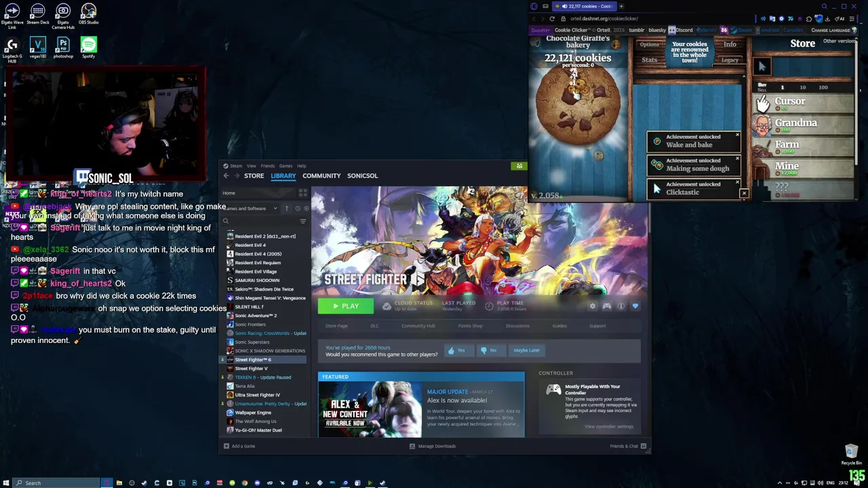The image size is (868, 488).
Task: Click Maybe Later on recommendation prompt
Action: [x=526, y=350]
